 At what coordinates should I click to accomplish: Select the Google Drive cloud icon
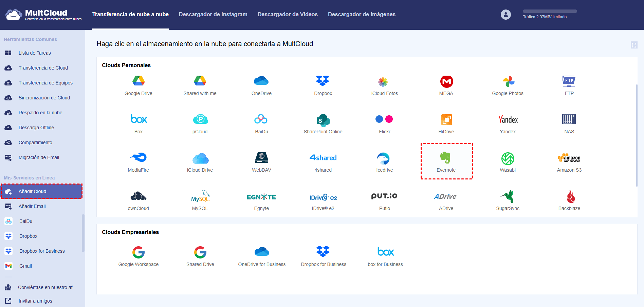(x=139, y=81)
